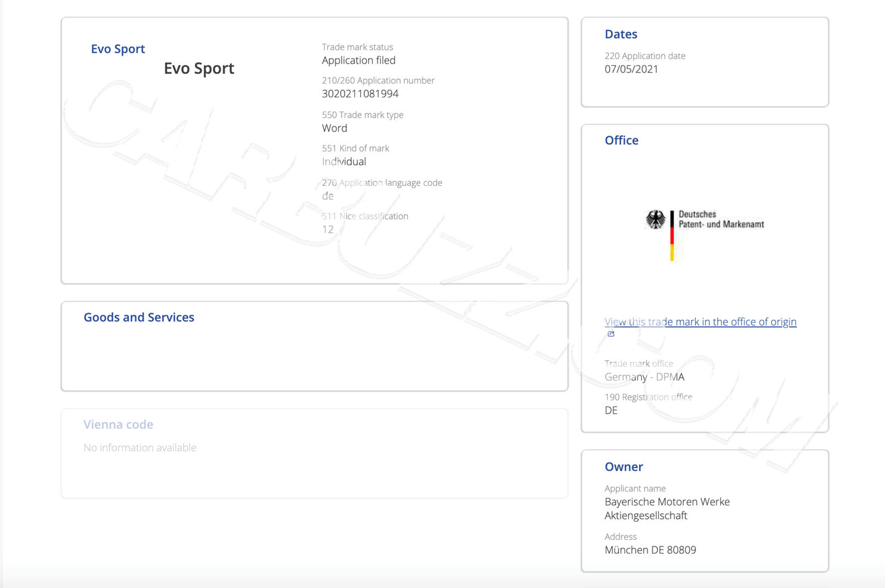
Task: Click the '190 Registration office' label
Action: (x=648, y=397)
